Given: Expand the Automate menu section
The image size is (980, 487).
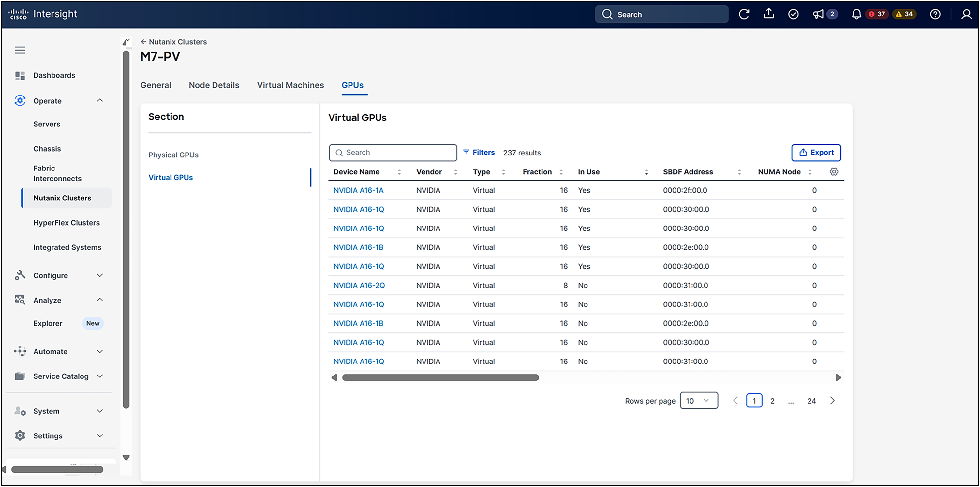Looking at the screenshot, I should point(100,351).
